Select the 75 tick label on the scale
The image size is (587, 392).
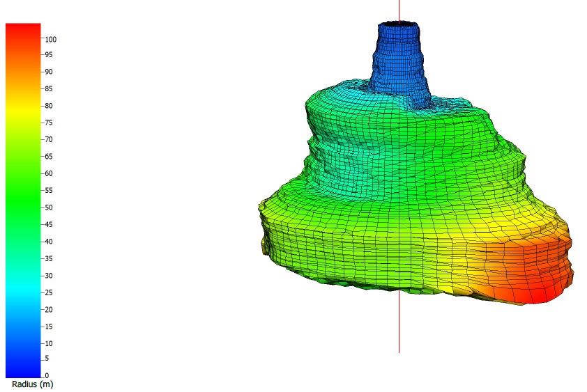49,123
